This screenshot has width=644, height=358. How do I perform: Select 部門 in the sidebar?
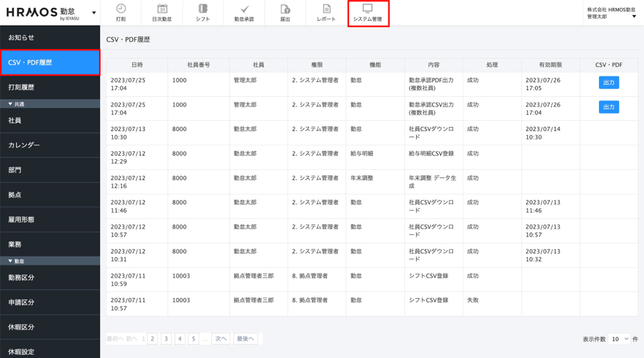[x=50, y=170]
